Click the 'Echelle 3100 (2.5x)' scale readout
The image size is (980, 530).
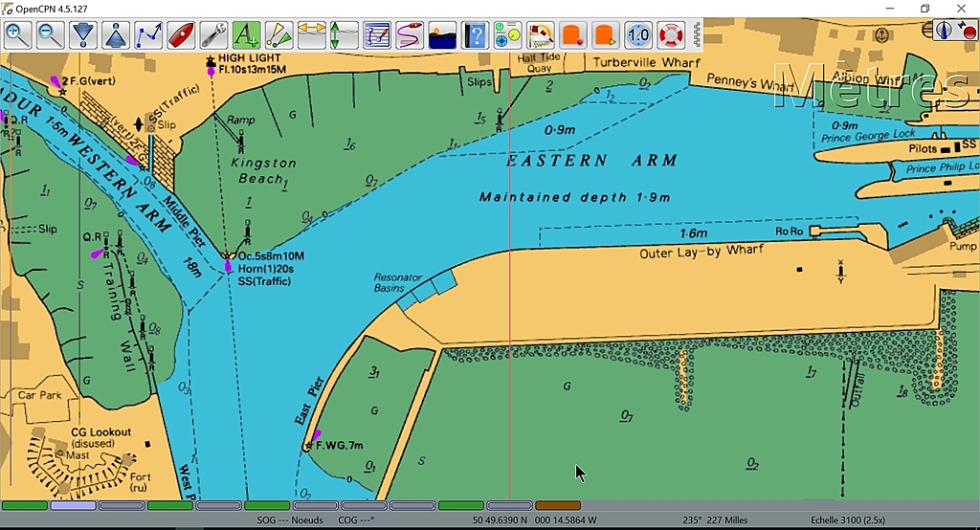(x=848, y=520)
